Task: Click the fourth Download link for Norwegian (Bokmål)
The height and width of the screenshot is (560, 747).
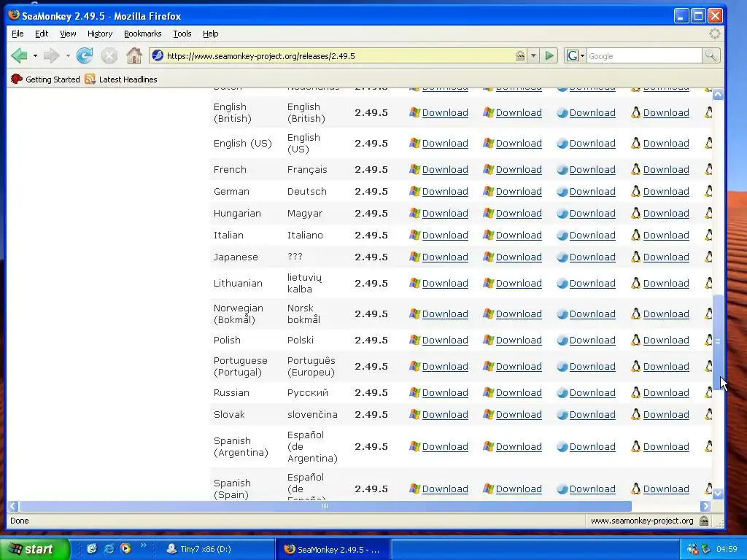Action: click(x=666, y=314)
